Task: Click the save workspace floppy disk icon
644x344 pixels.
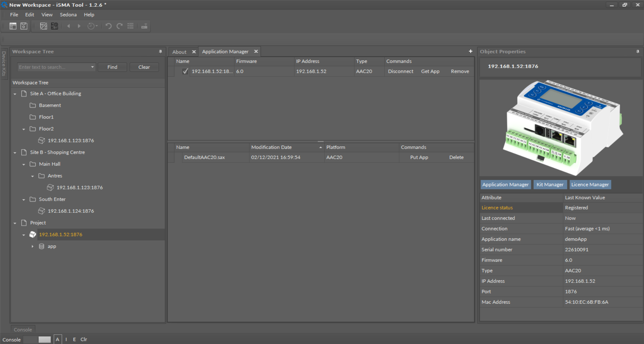Action: [24, 26]
